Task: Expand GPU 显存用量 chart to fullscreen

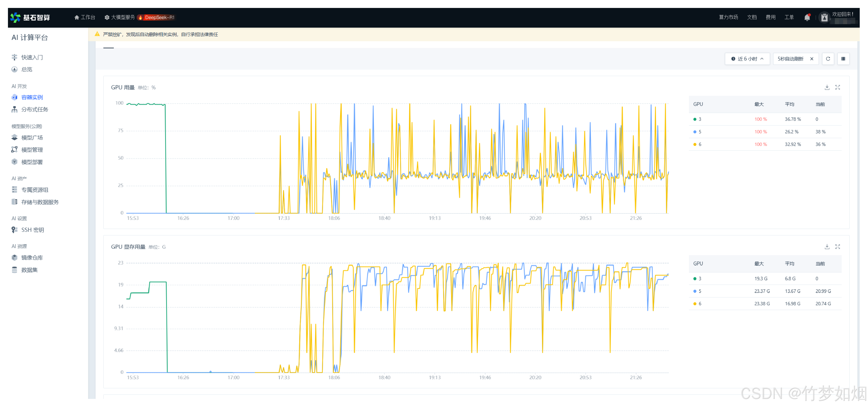Action: click(x=837, y=247)
